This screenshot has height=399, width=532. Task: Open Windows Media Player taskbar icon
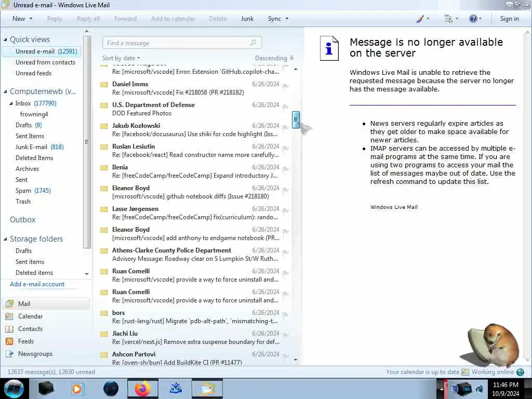(77, 389)
